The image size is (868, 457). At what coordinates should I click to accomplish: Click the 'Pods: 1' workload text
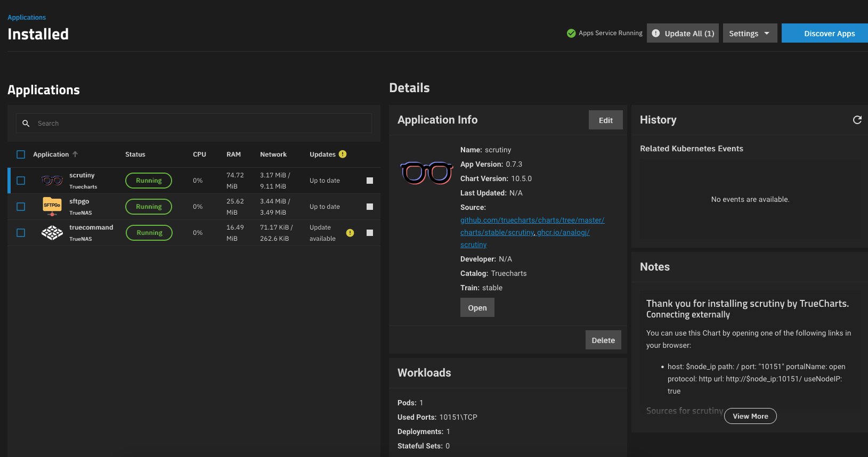410,403
